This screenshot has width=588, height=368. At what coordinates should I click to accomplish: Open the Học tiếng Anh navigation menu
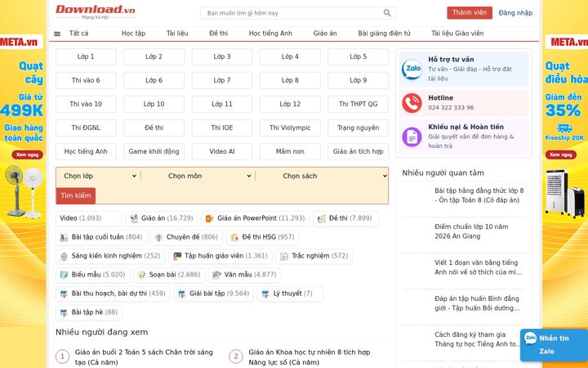270,34
